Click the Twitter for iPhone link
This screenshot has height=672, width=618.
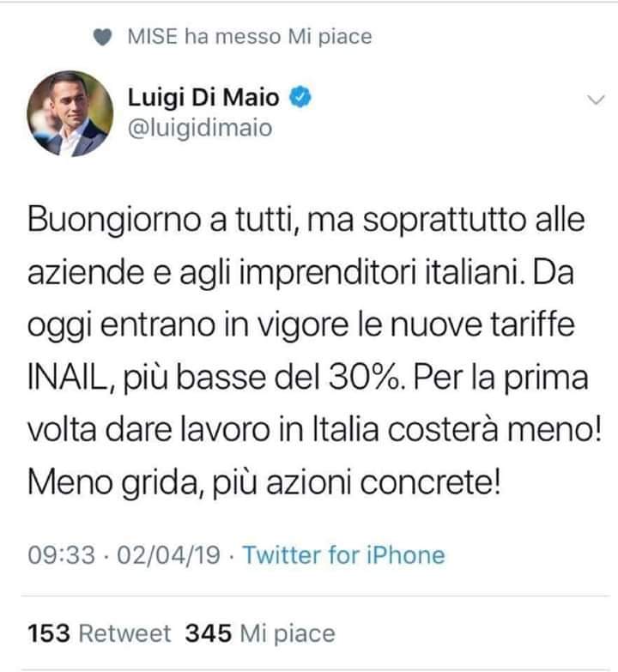tap(344, 555)
